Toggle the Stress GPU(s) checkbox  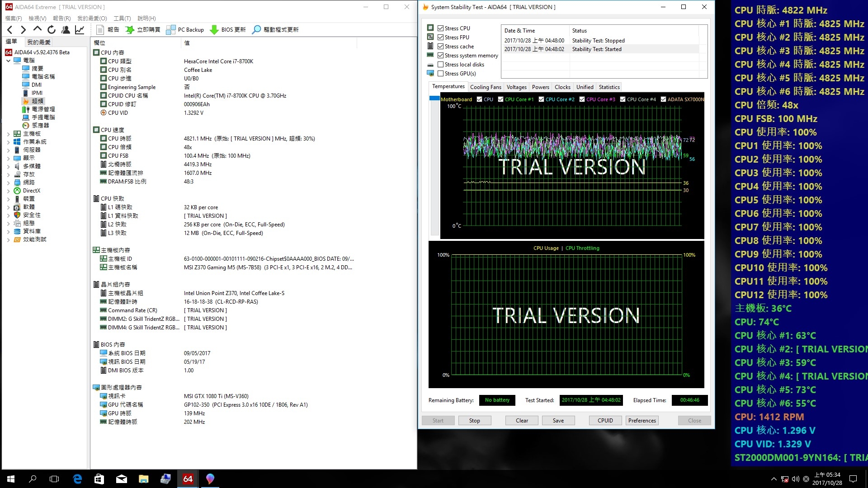click(x=440, y=73)
